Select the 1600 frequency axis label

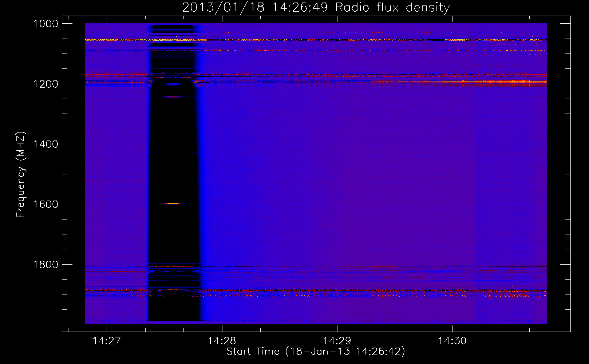point(46,204)
